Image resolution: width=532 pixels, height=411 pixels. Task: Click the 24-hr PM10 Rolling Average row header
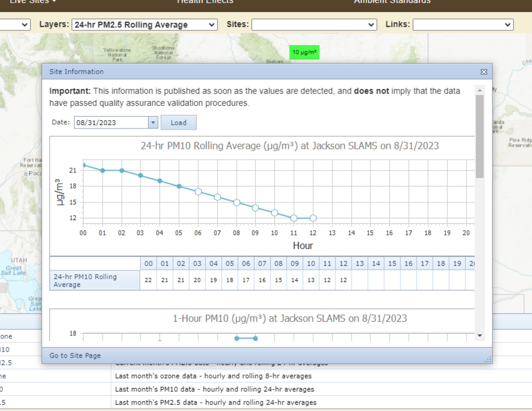pyautogui.click(x=95, y=280)
